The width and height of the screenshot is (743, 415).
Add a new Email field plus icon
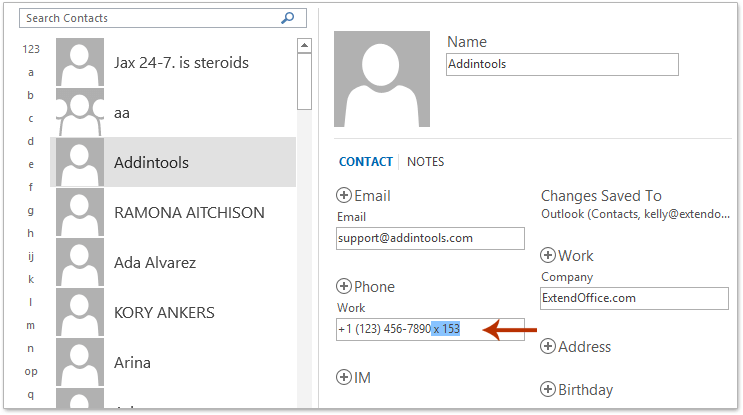[x=344, y=195]
